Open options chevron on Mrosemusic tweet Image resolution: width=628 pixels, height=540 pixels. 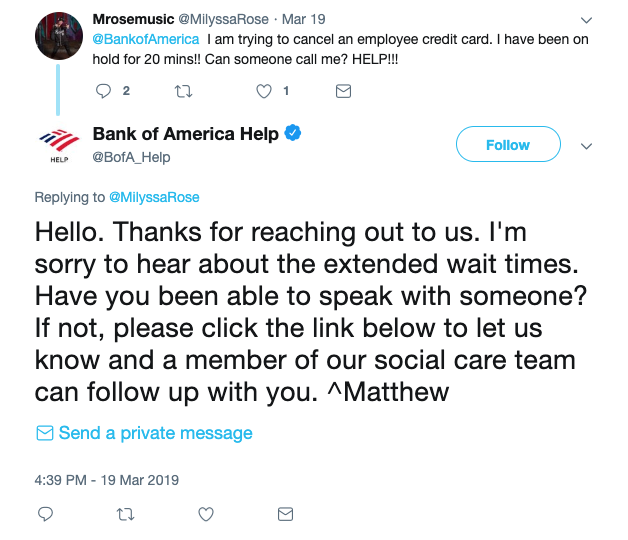coord(586,20)
